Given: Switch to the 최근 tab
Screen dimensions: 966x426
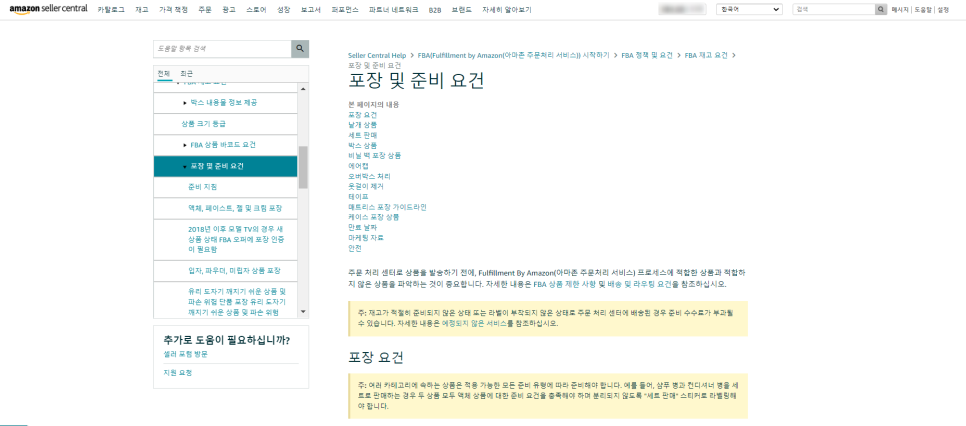Looking at the screenshot, I should 186,73.
